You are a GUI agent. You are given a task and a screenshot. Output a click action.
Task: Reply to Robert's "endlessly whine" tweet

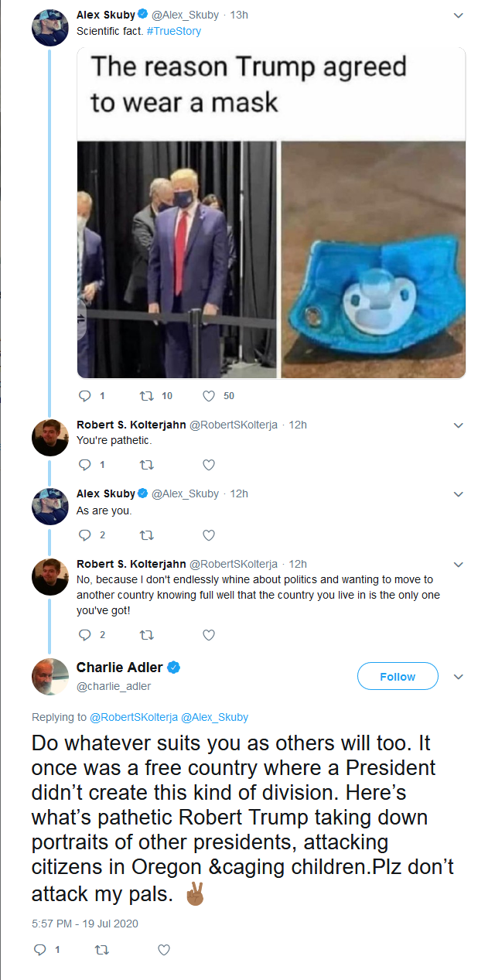click(x=86, y=635)
